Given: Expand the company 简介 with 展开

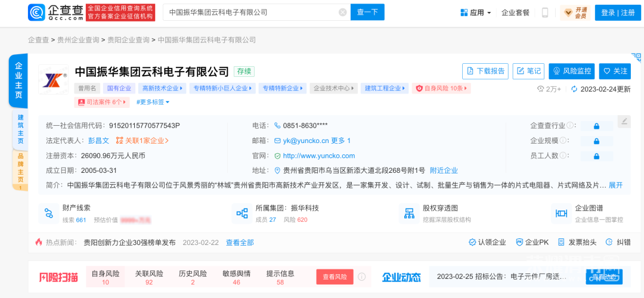Looking at the screenshot, I should [x=615, y=185].
